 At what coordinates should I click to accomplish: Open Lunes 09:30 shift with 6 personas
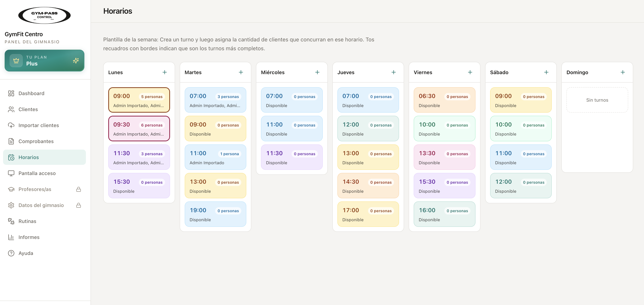[139, 128]
